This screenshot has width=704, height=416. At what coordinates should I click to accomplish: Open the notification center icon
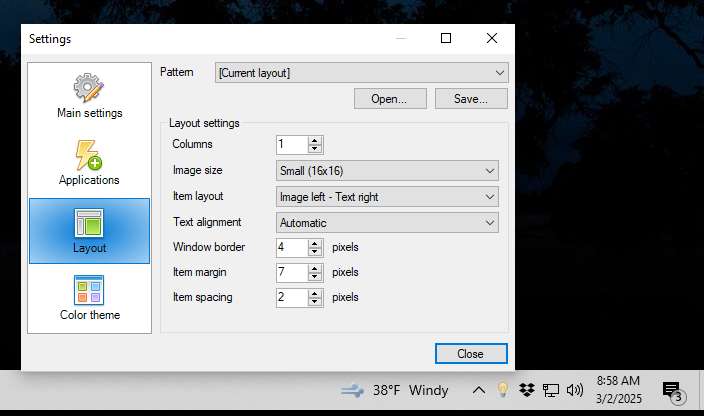[674, 391]
